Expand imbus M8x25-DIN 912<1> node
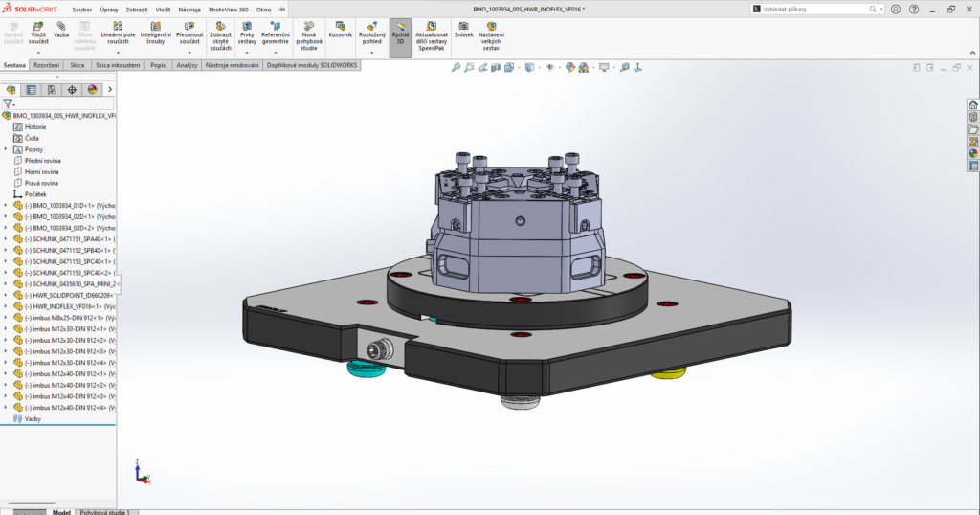This screenshot has height=515, width=980. point(6,318)
